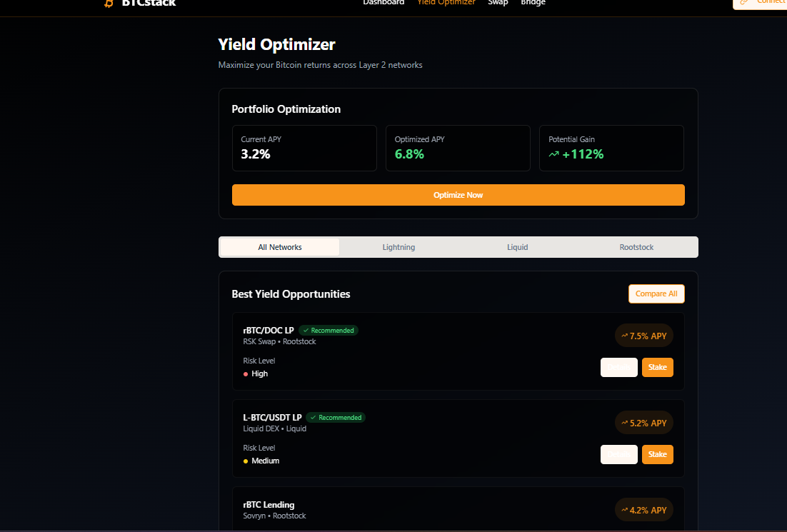Click the L-BTC/USDT LP title

[272, 418]
